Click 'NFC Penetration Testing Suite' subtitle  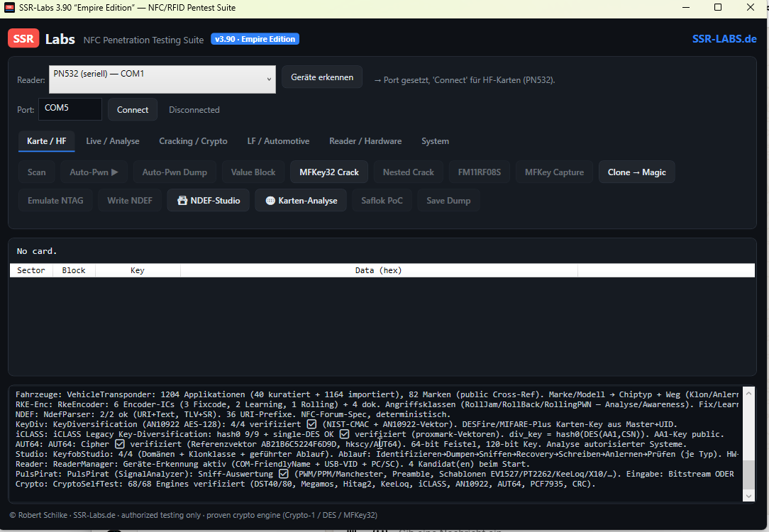pos(143,40)
